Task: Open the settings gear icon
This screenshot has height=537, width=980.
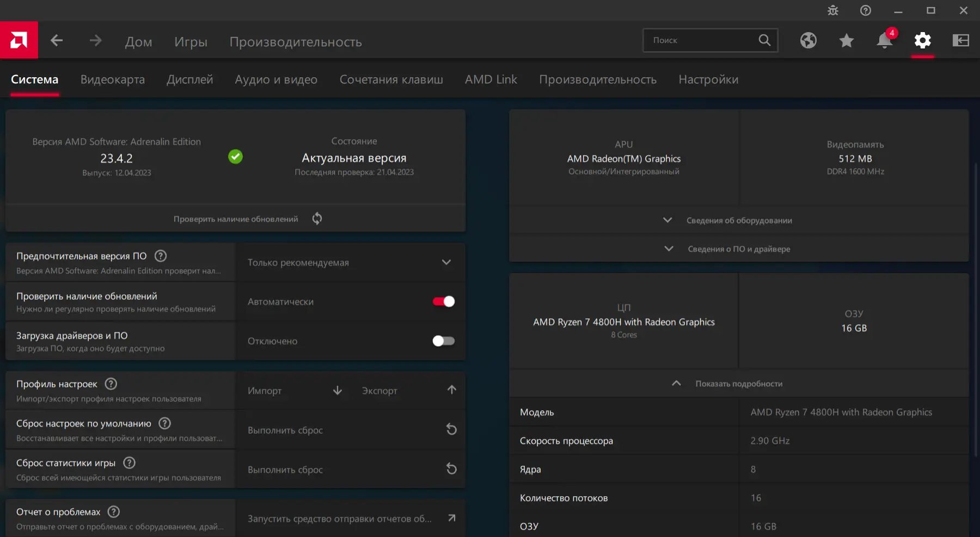Action: pos(923,40)
